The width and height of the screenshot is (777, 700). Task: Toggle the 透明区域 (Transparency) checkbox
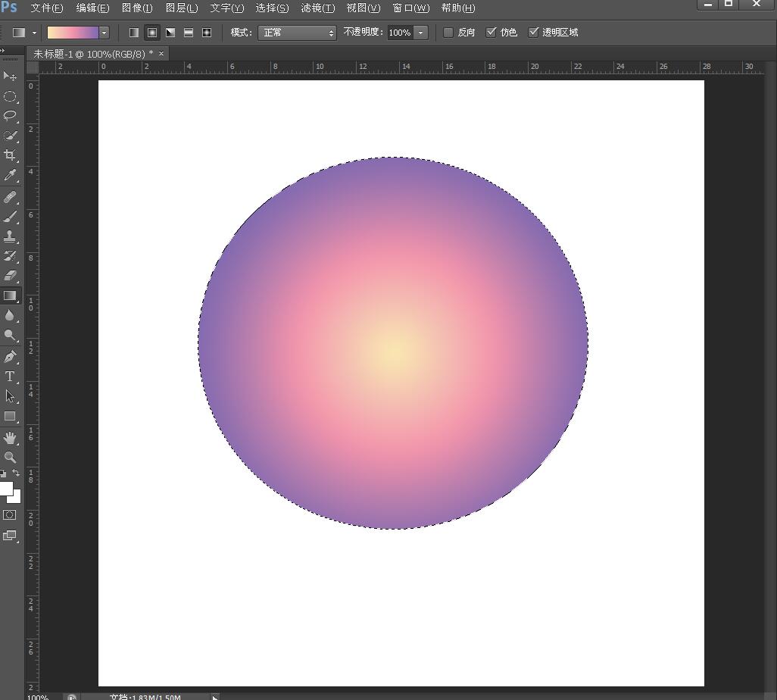click(x=533, y=33)
